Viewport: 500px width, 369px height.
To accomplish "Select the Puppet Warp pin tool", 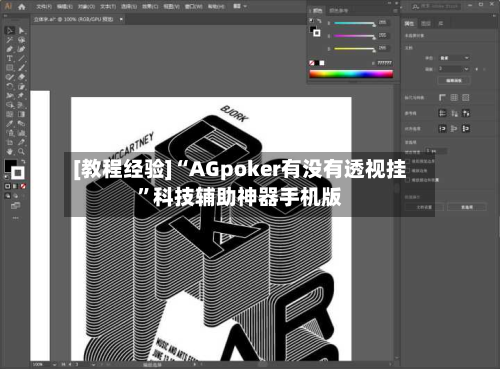I will pyautogui.click(x=21, y=96).
